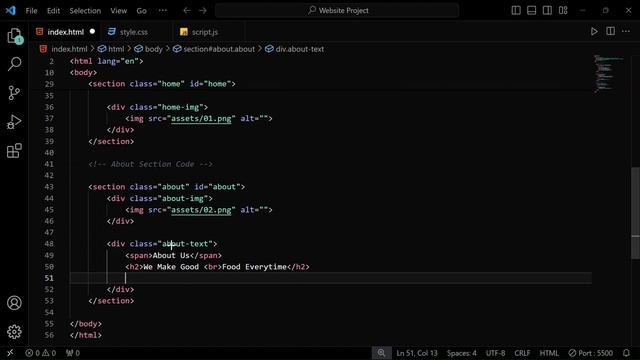Open the Selection menu

85,11
